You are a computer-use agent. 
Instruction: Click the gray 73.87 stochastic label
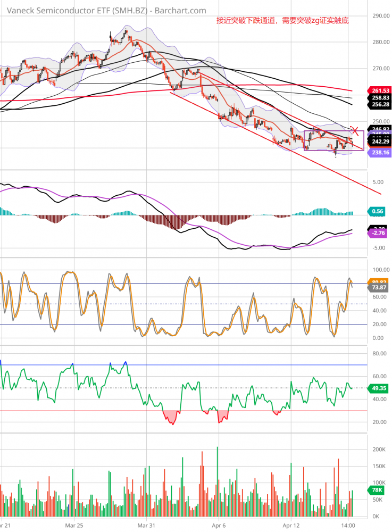click(x=378, y=287)
